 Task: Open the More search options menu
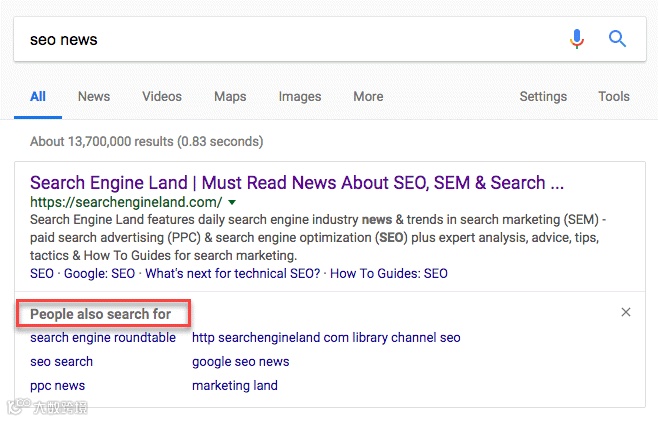click(x=367, y=97)
